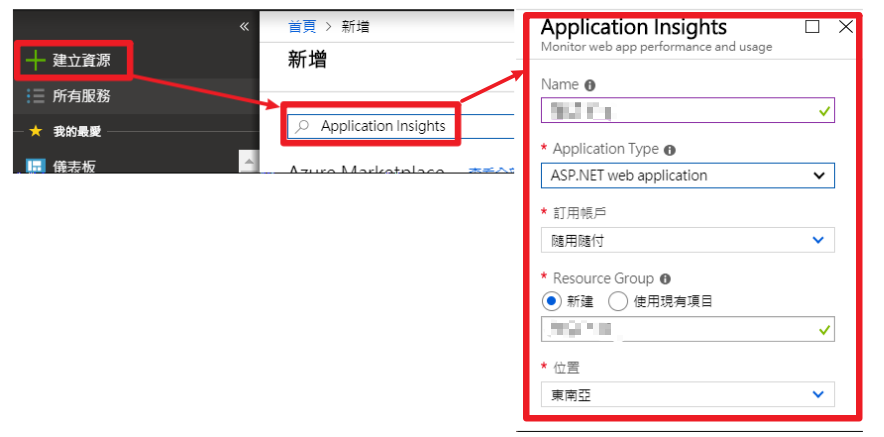884x437 pixels.
Task: Click the magnifier icon in search box
Action: click(303, 126)
